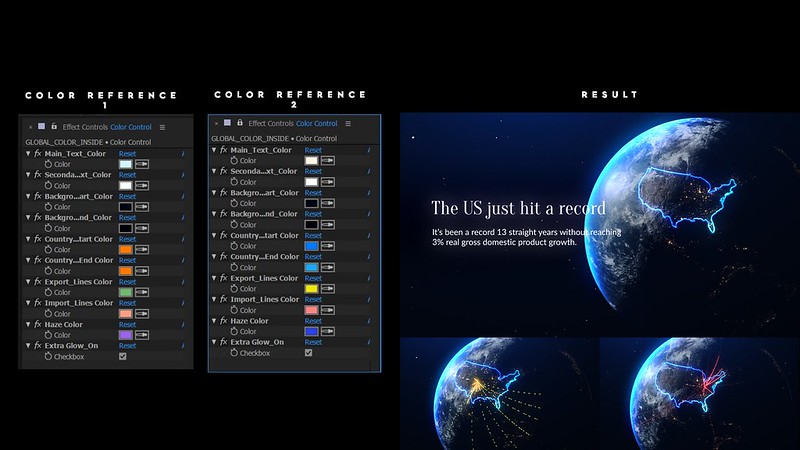The image size is (800, 450).
Task: Toggle Extra Glow_On checkbox in Color Reference 1
Action: coord(123,357)
